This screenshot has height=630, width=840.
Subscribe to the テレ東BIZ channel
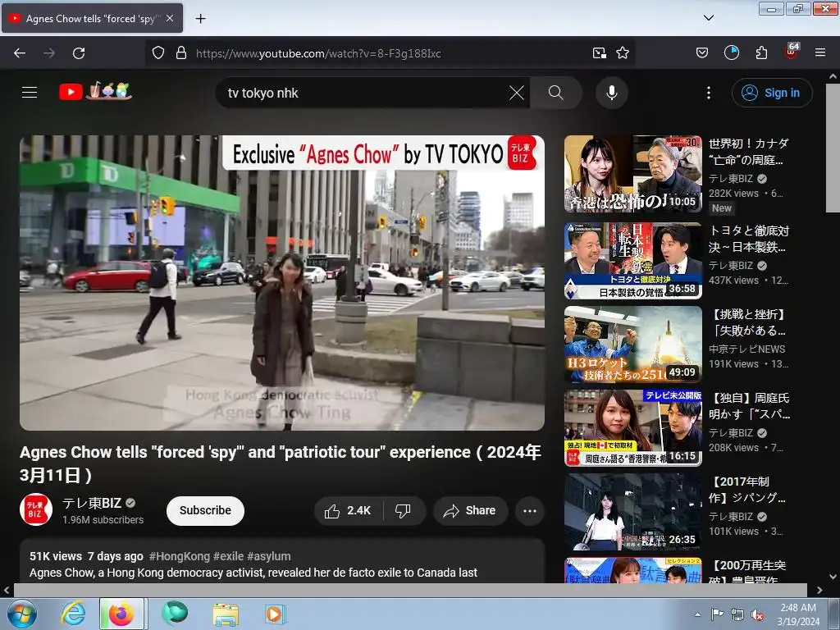[x=205, y=510]
